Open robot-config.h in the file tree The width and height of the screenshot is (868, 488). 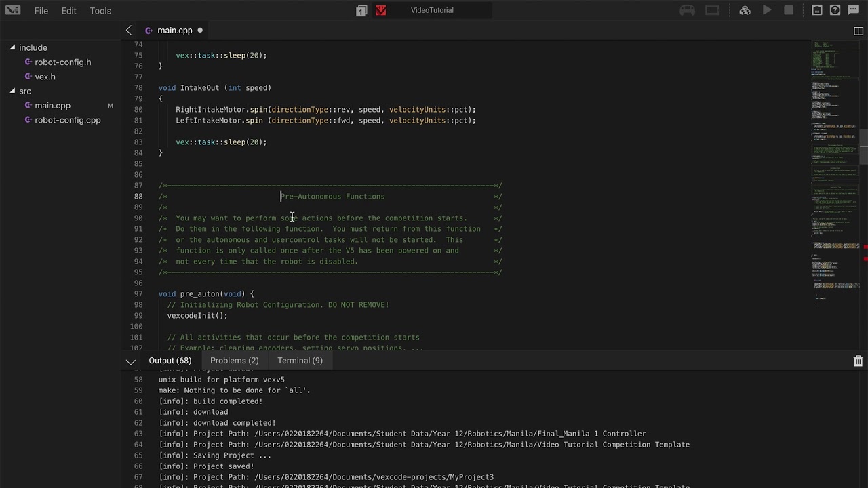[63, 62]
